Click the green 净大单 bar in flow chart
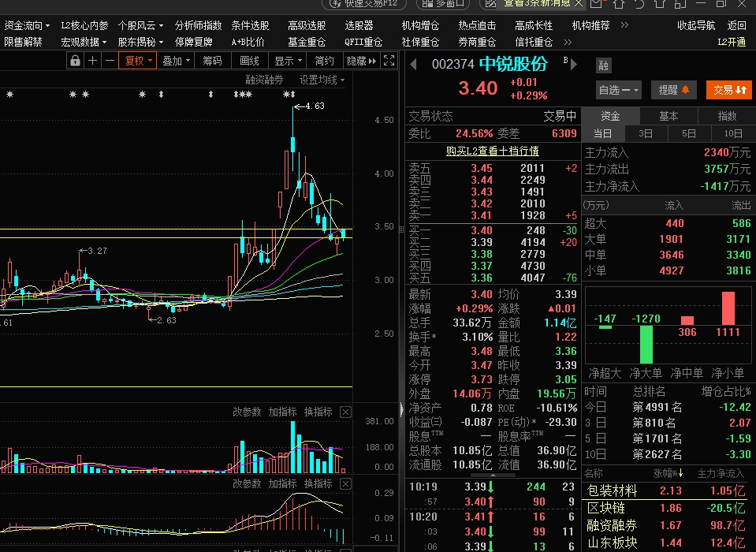 [x=646, y=345]
